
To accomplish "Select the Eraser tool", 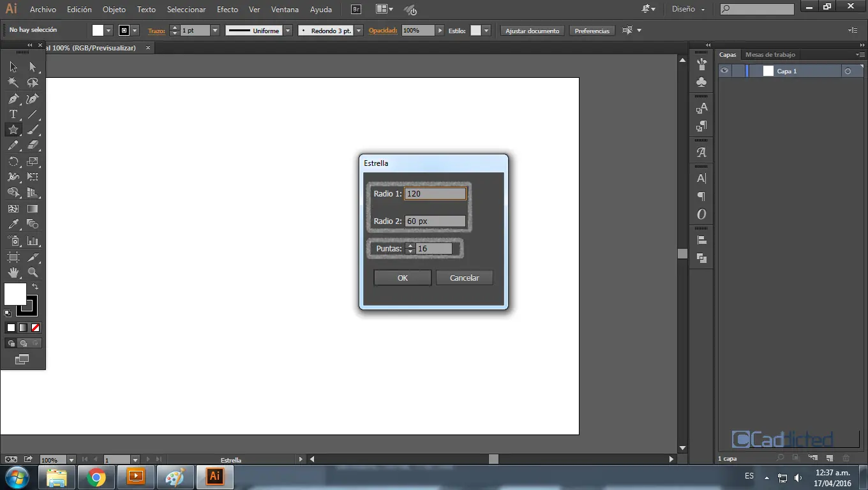I will tap(33, 145).
